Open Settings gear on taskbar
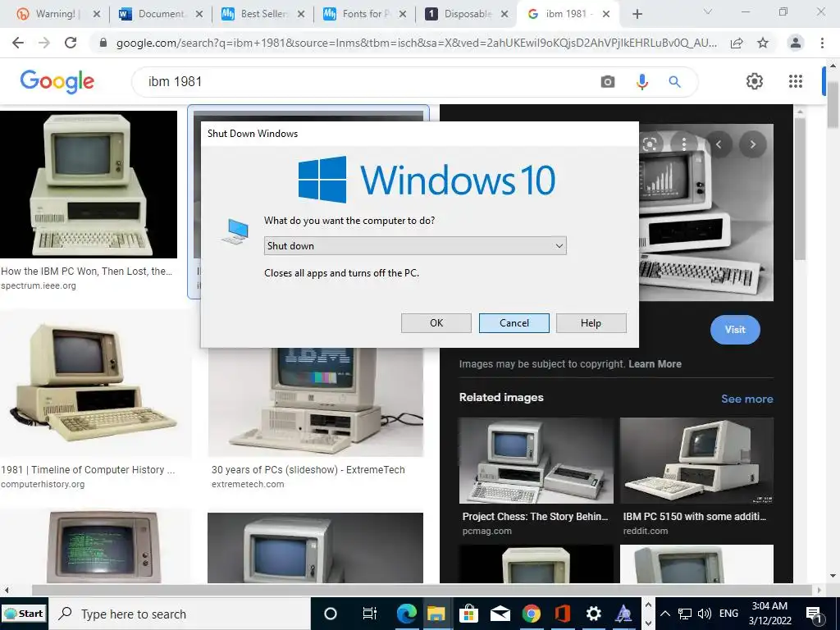The image size is (840, 630). tap(593, 614)
